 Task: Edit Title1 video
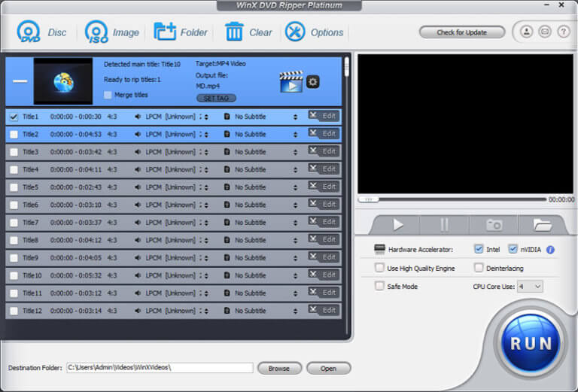click(x=324, y=116)
